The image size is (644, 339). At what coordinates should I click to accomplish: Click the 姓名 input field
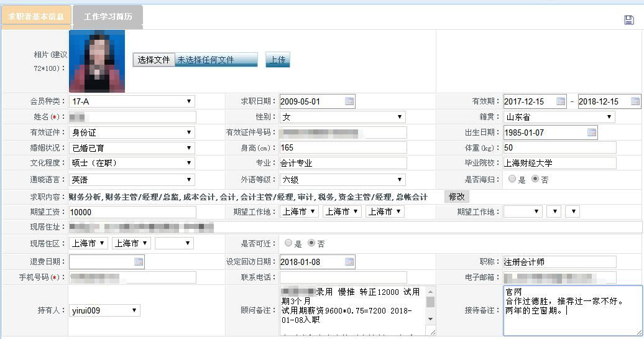click(x=132, y=117)
